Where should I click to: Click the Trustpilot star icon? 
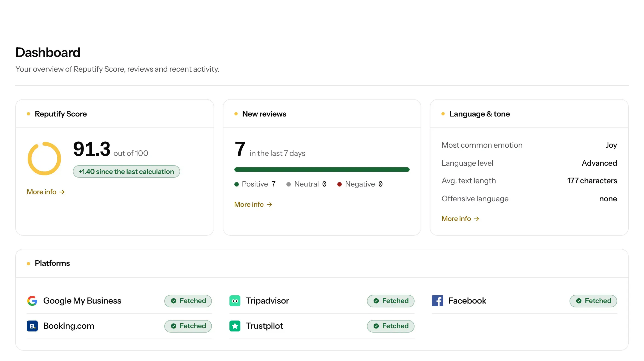click(x=235, y=326)
